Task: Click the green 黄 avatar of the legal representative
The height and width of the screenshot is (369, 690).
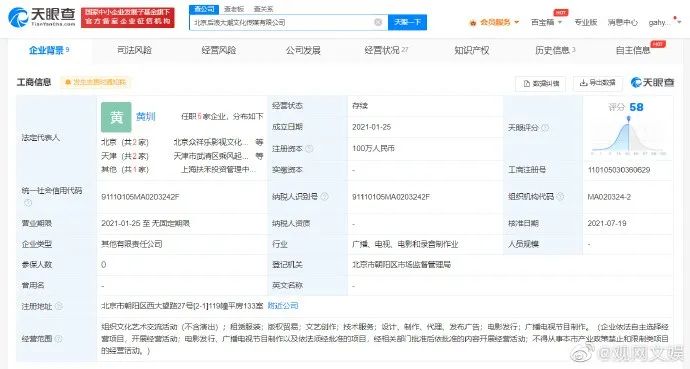Action: [116, 117]
